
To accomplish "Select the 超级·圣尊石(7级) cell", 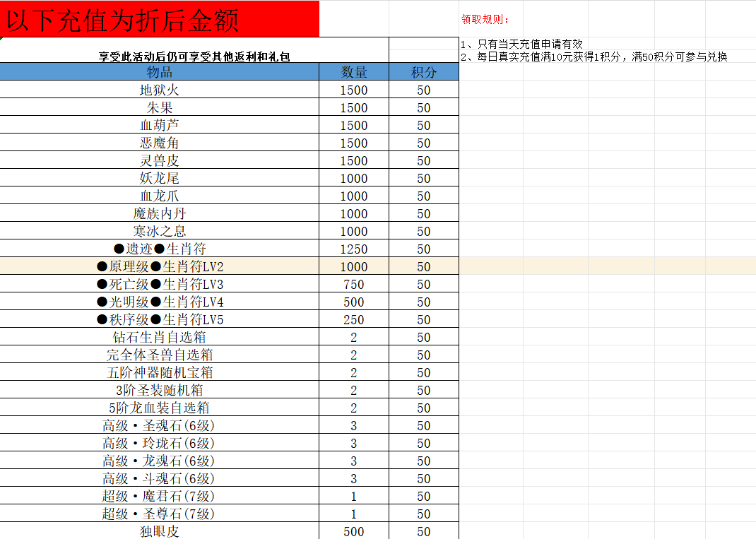I will pos(159,514).
